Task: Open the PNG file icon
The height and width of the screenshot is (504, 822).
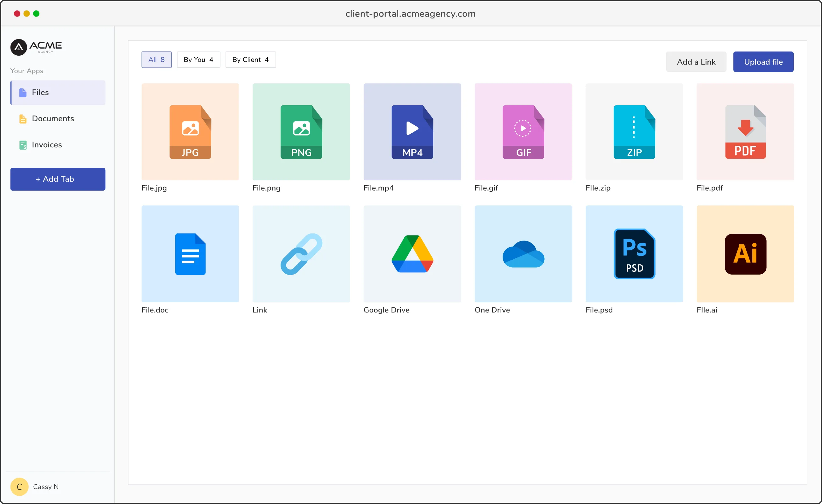Action: (301, 132)
